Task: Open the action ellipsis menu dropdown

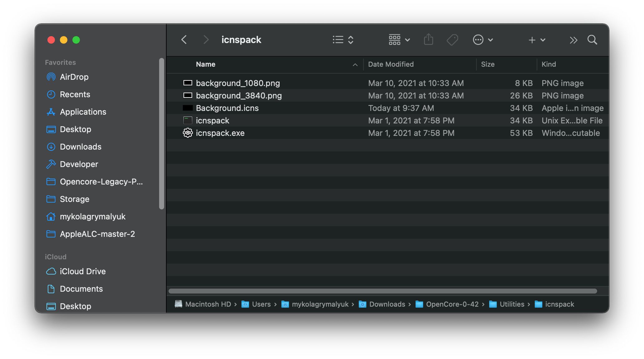Action: [x=482, y=40]
